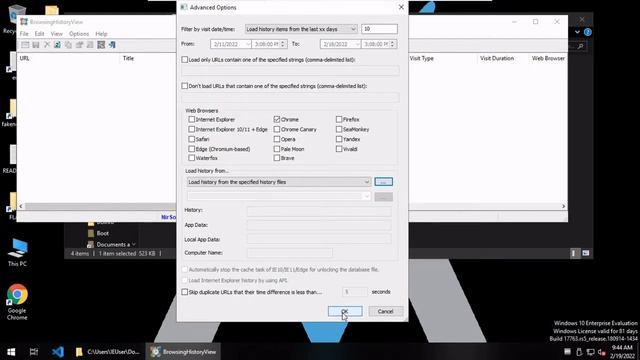Sort by the Web Browser column header

coord(548,58)
